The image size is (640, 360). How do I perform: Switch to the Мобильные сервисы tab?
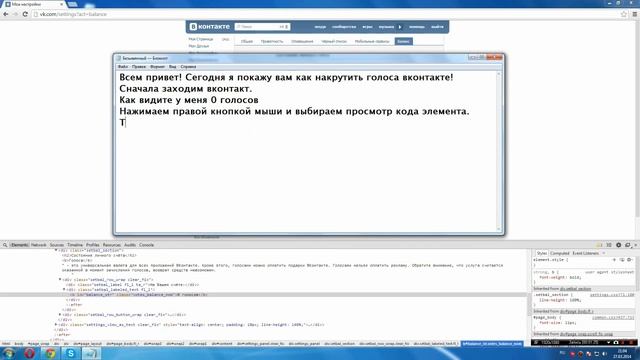(x=372, y=41)
